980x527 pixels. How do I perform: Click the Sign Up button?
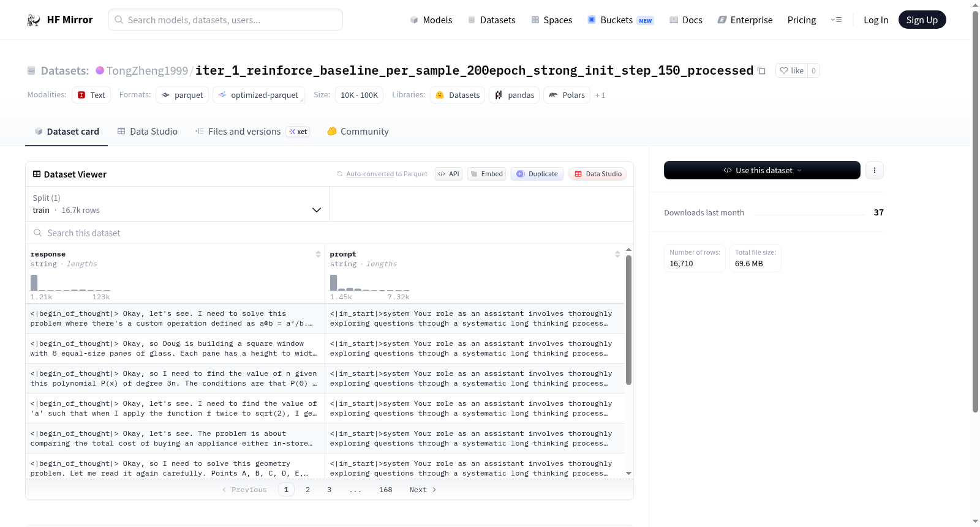coord(922,20)
